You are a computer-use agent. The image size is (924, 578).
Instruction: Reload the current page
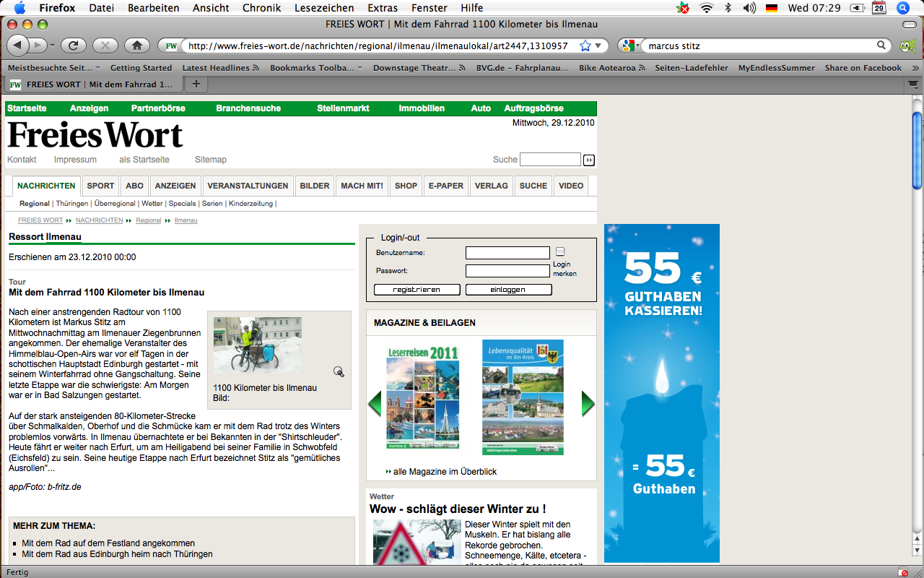coord(73,46)
